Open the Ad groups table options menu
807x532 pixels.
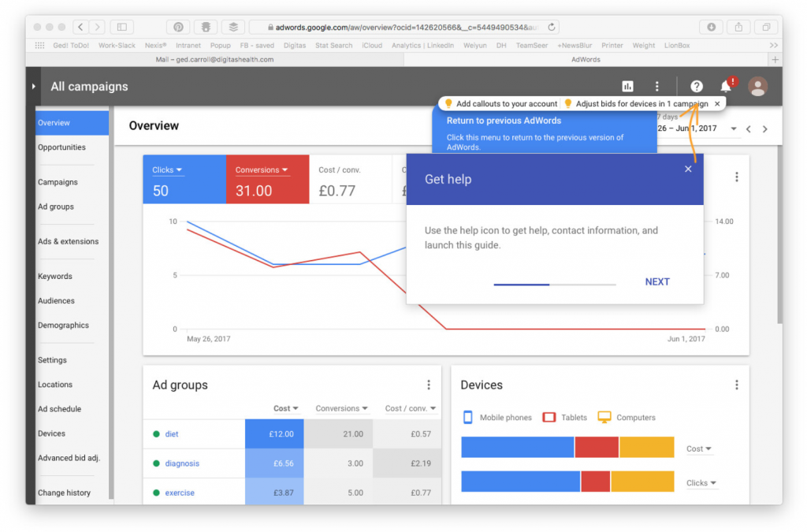428,384
